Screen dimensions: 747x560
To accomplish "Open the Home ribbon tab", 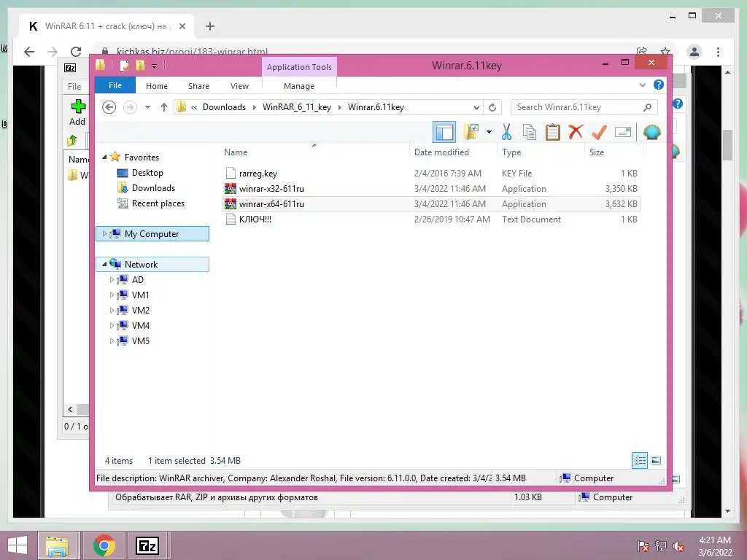I will point(157,86).
